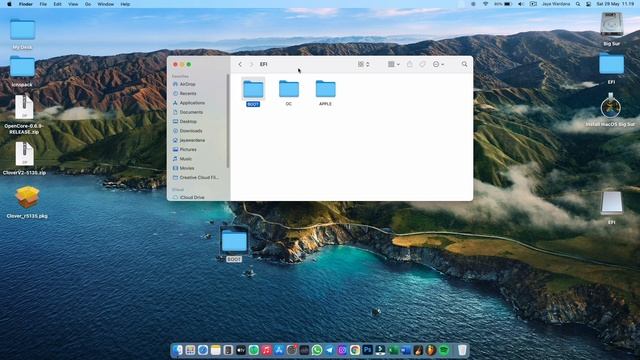
Task: Open Trash from the Dock
Action: pyautogui.click(x=462, y=350)
